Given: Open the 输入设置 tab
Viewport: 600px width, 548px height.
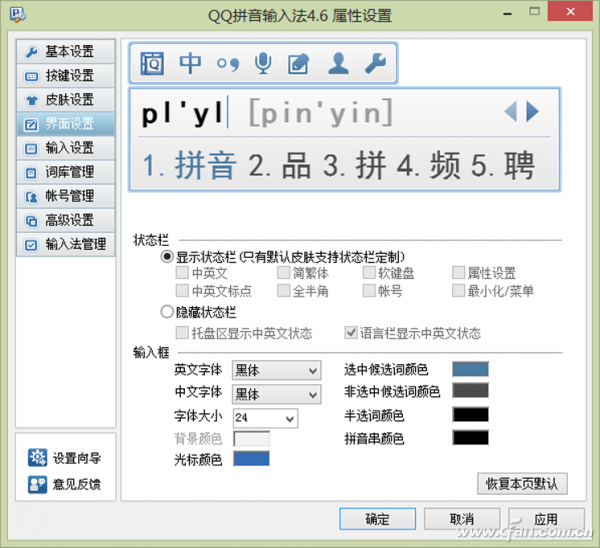Looking at the screenshot, I should pyautogui.click(x=65, y=148).
